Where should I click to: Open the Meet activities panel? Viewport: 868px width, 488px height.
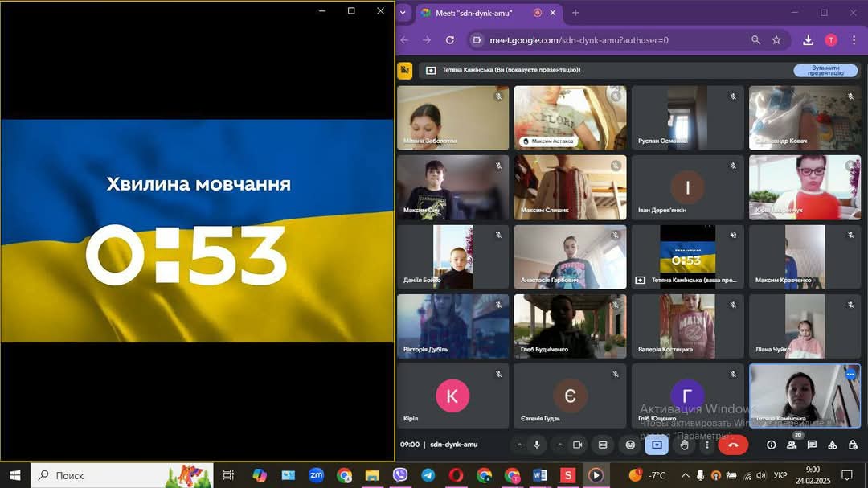833,445
